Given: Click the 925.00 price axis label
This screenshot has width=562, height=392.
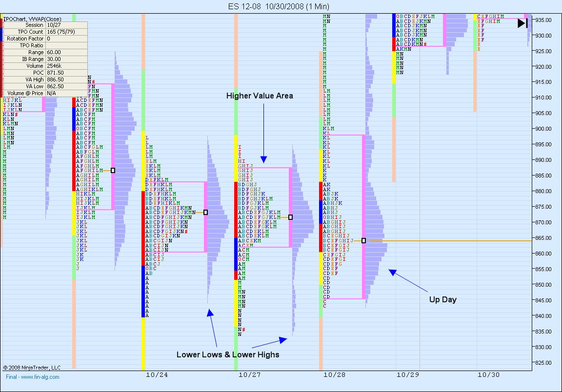Looking at the screenshot, I should (x=543, y=51).
